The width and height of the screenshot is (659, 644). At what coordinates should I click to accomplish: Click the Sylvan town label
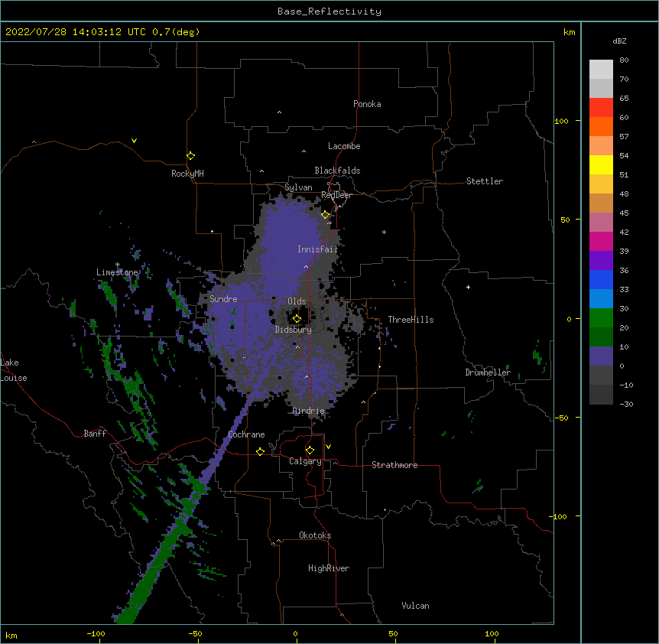(298, 187)
